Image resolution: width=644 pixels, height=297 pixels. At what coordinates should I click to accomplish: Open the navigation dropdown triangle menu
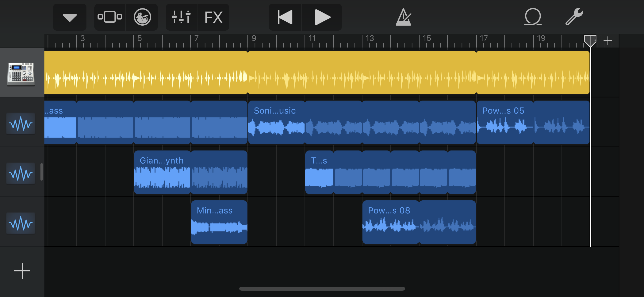point(70,17)
